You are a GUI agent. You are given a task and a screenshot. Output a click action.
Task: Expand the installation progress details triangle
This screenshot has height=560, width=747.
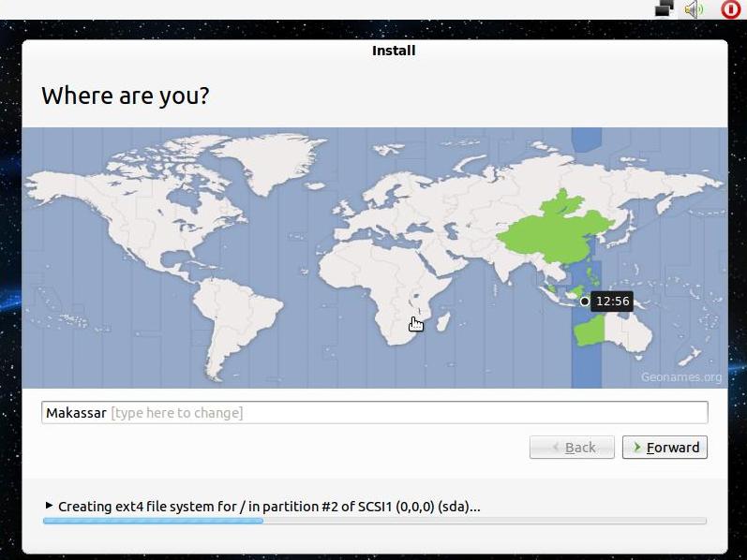point(49,506)
